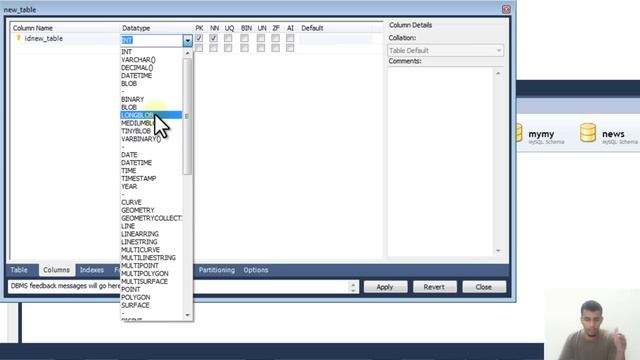Viewport: 640px width, 360px height.
Task: Enable UN checkbox for idnew_table
Action: (260, 38)
